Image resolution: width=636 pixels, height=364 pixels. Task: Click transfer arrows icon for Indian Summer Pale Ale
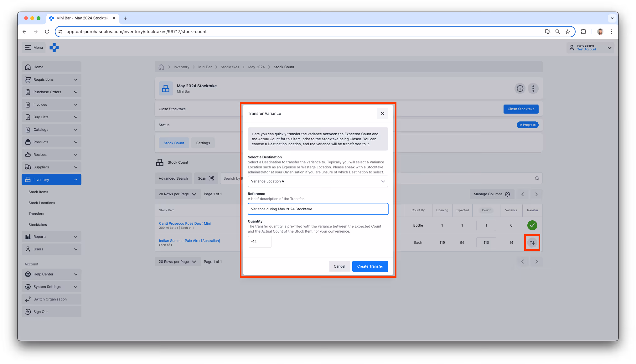tap(532, 242)
